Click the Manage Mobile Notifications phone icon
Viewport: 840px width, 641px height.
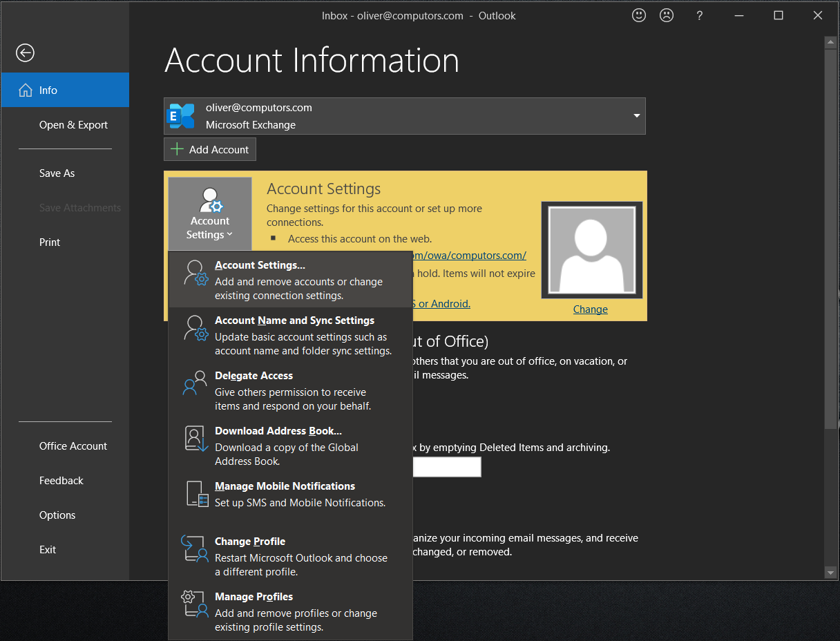[x=197, y=495]
